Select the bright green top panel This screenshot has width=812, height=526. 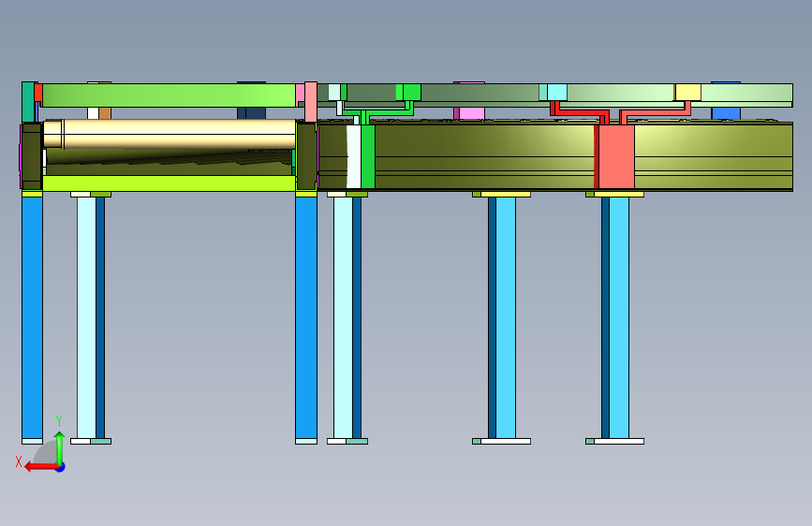point(169,95)
